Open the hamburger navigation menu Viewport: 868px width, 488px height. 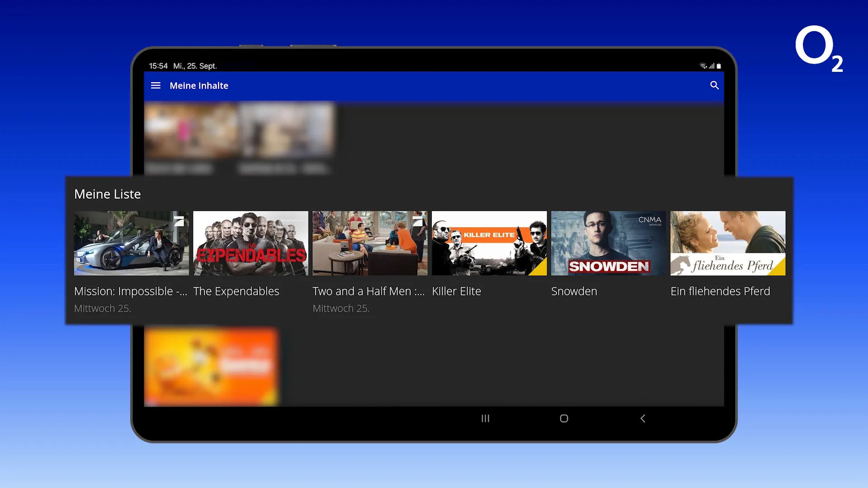pyautogui.click(x=156, y=85)
